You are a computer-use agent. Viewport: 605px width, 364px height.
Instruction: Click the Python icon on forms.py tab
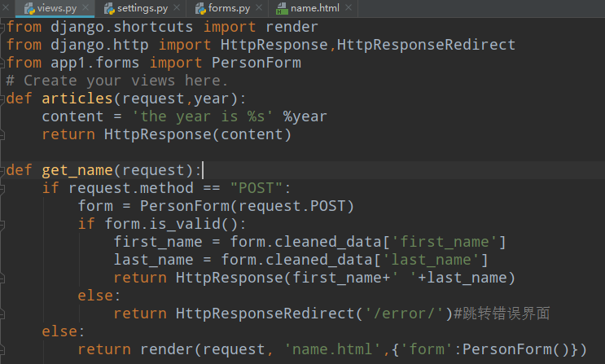tap(200, 8)
